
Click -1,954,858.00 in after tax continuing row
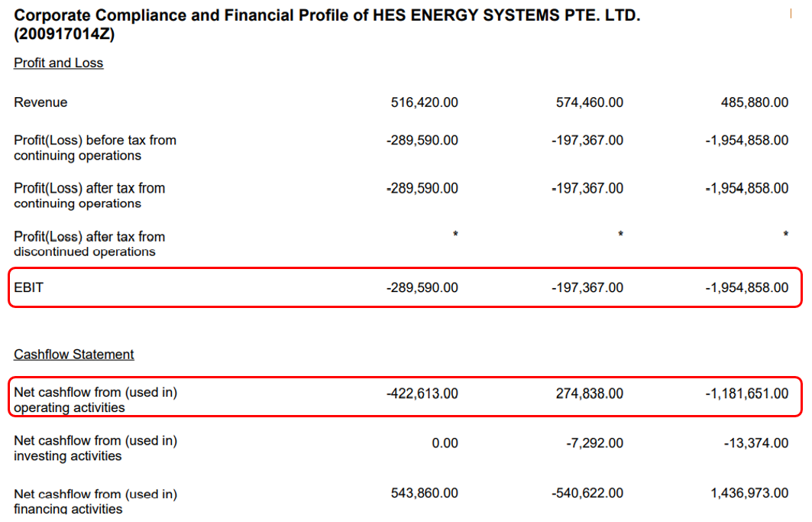point(747,188)
